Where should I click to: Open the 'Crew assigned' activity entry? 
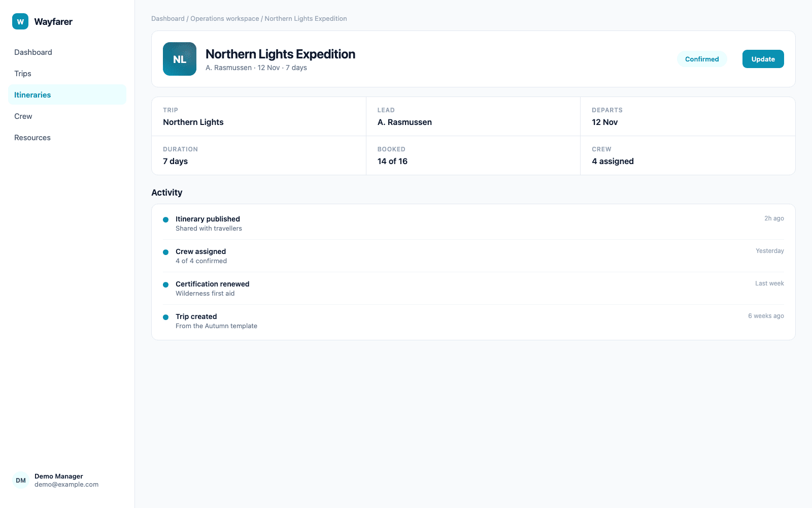point(473,256)
